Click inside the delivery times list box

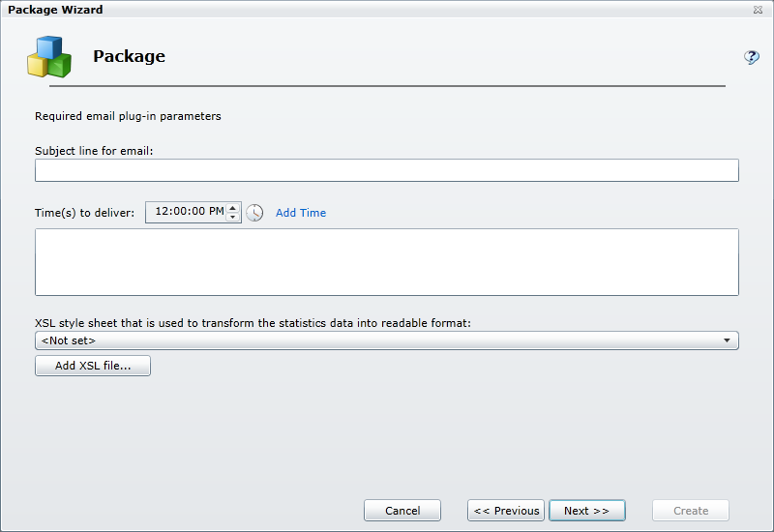[386, 262]
